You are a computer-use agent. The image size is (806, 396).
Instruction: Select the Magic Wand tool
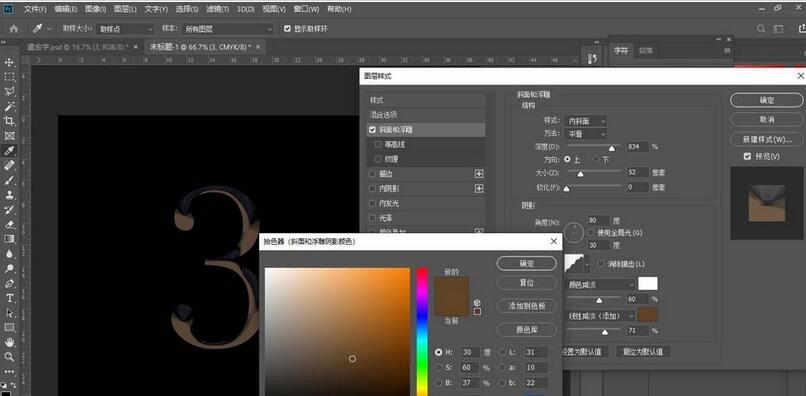click(9, 106)
